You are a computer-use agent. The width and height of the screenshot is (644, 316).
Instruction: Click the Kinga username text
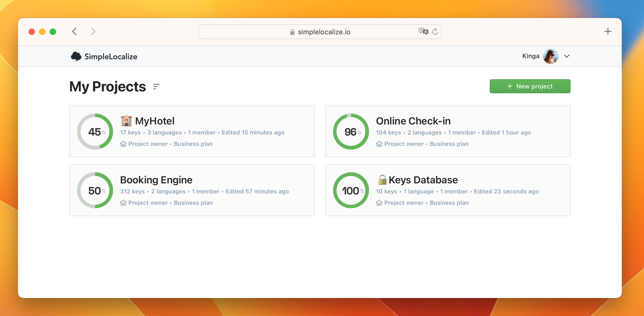531,56
